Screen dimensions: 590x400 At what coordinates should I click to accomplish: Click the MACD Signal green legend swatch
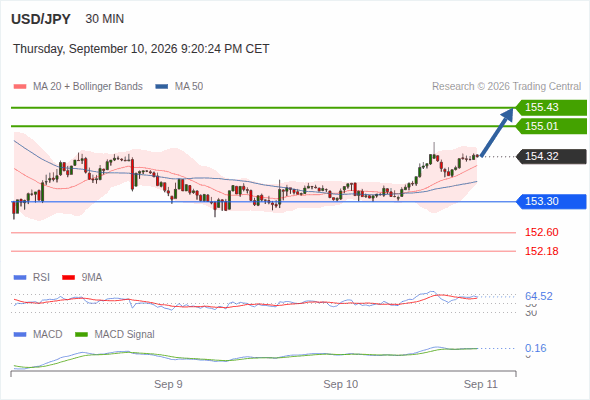[81, 335]
